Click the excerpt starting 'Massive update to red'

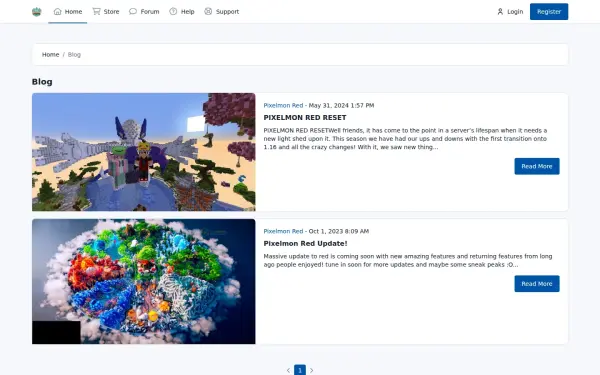tap(408, 260)
